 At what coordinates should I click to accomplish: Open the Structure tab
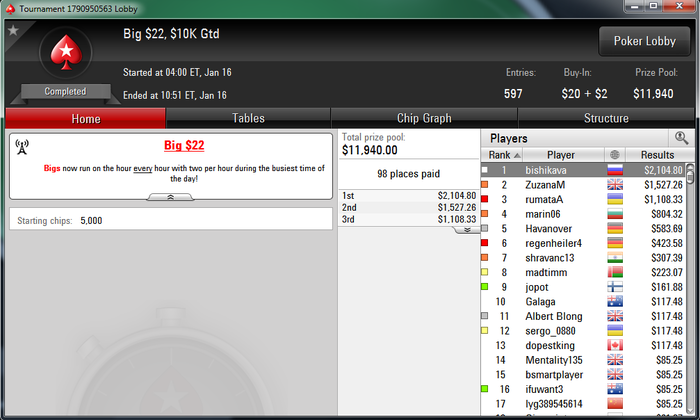point(606,118)
